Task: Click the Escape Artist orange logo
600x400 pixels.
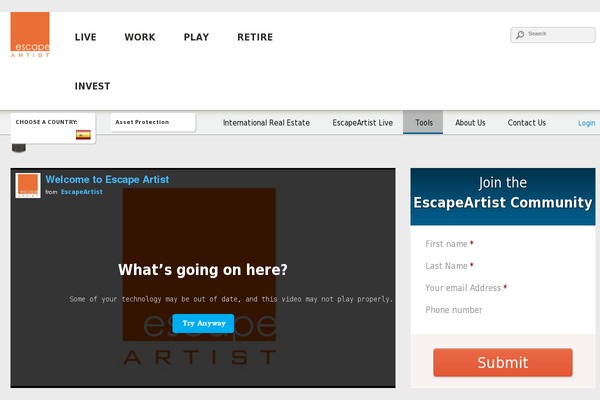Action: pyautogui.click(x=30, y=35)
